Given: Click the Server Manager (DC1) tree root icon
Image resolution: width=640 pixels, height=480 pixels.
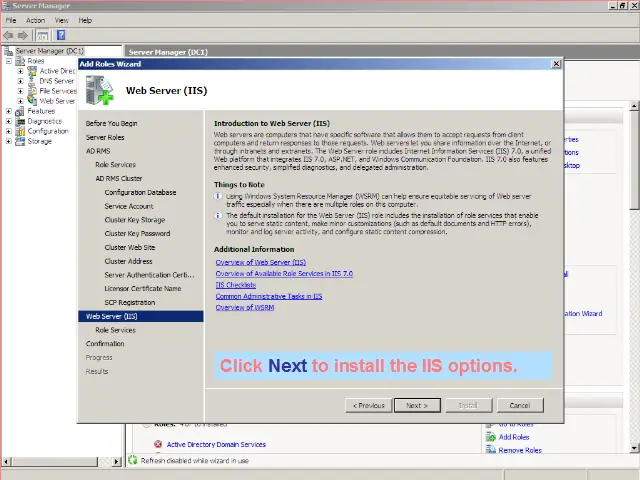Looking at the screenshot, I should click(x=9, y=51).
